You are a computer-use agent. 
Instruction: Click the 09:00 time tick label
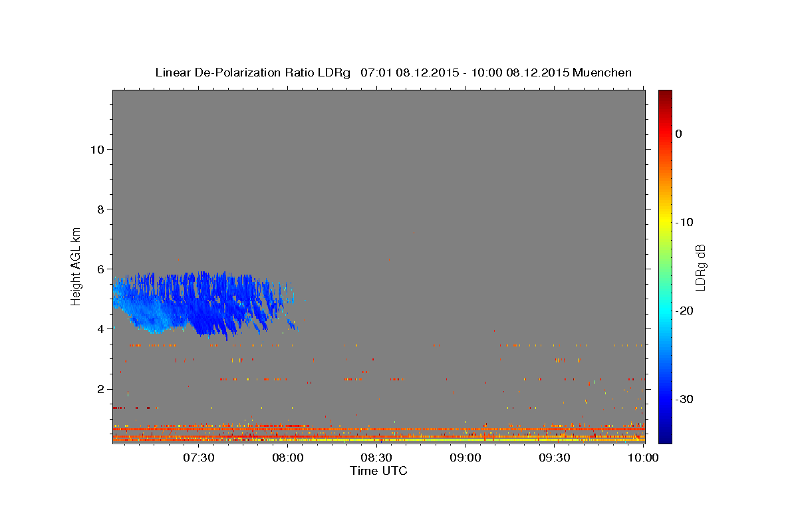(x=465, y=458)
